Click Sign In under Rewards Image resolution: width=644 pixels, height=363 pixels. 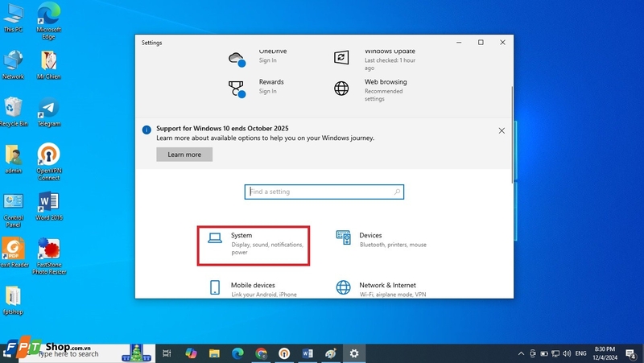(x=268, y=91)
